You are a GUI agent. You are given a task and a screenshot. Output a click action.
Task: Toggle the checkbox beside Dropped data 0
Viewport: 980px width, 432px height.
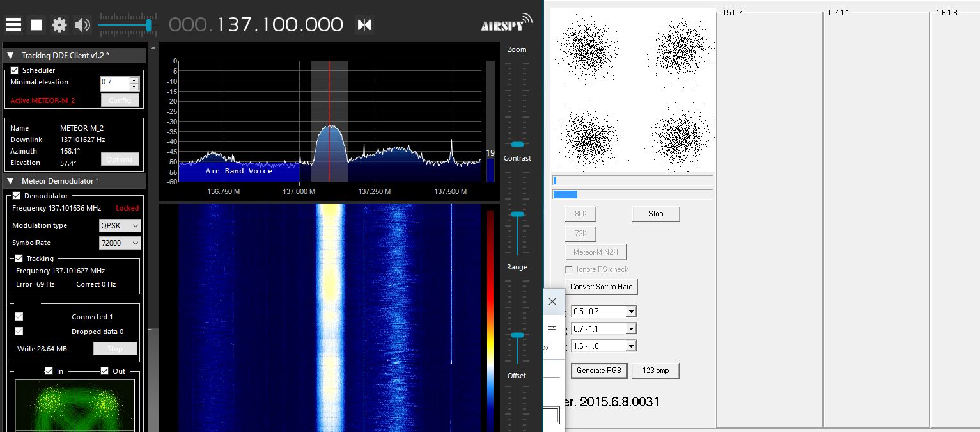pyautogui.click(x=19, y=331)
